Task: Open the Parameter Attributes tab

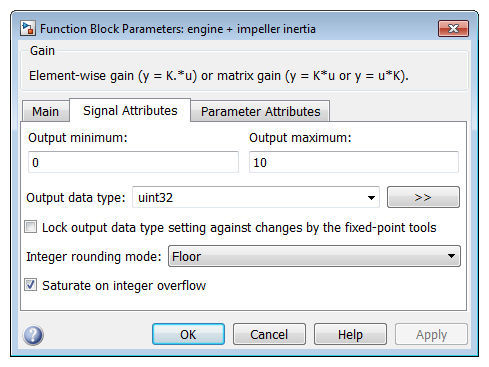Action: pyautogui.click(x=260, y=111)
